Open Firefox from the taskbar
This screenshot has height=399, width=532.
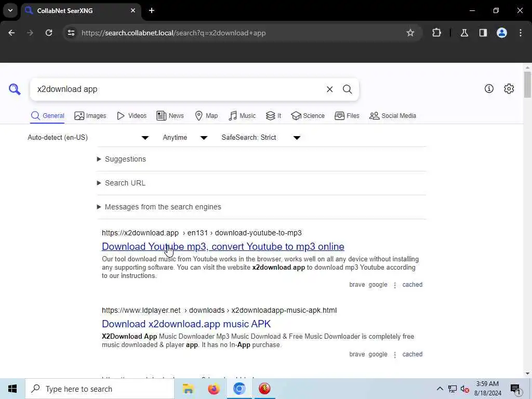pyautogui.click(x=214, y=389)
